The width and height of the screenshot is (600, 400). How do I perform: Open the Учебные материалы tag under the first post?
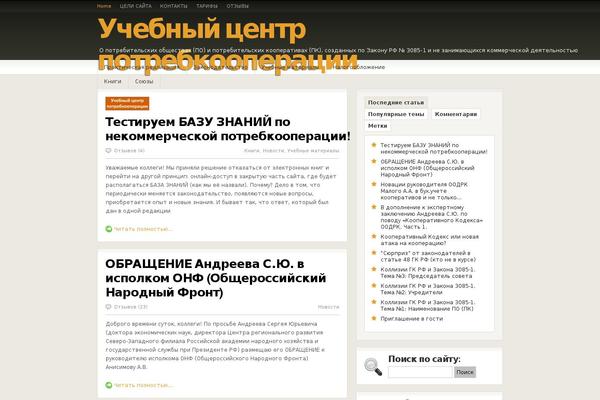313,151
